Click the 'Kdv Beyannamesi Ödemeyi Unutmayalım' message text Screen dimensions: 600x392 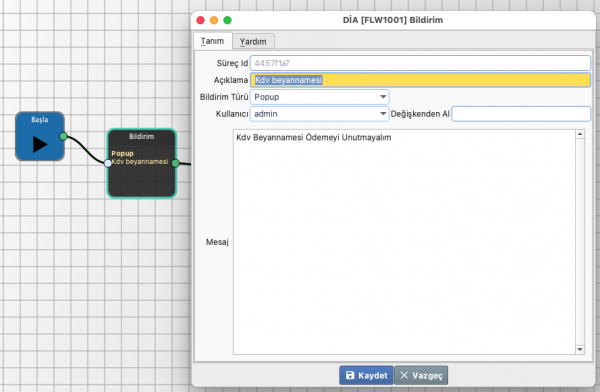point(314,137)
